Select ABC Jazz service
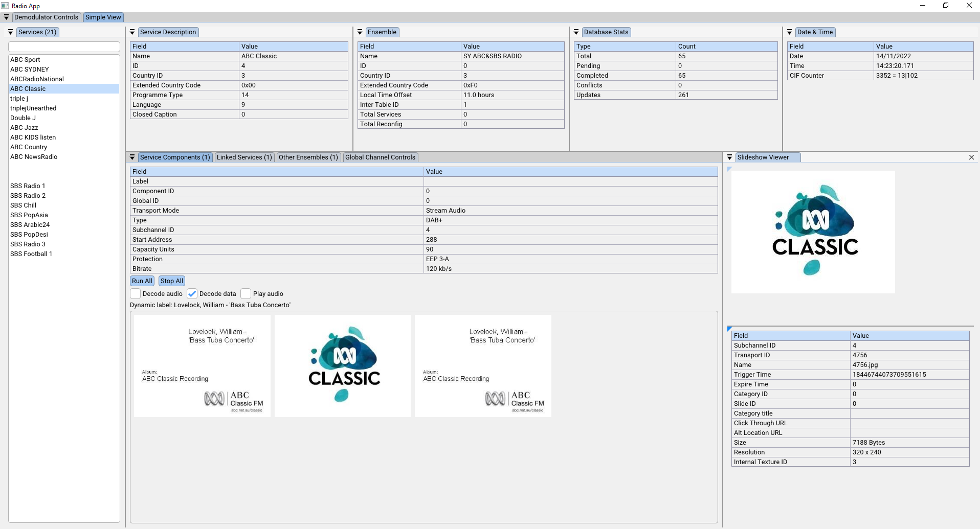This screenshot has height=529, width=980. click(x=64, y=128)
